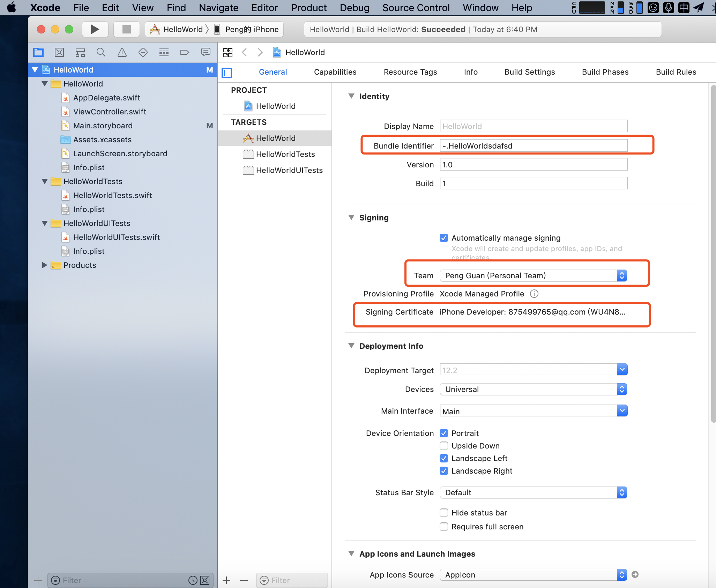The image size is (716, 588).
Task: Open the Debug menu
Action: (x=355, y=8)
